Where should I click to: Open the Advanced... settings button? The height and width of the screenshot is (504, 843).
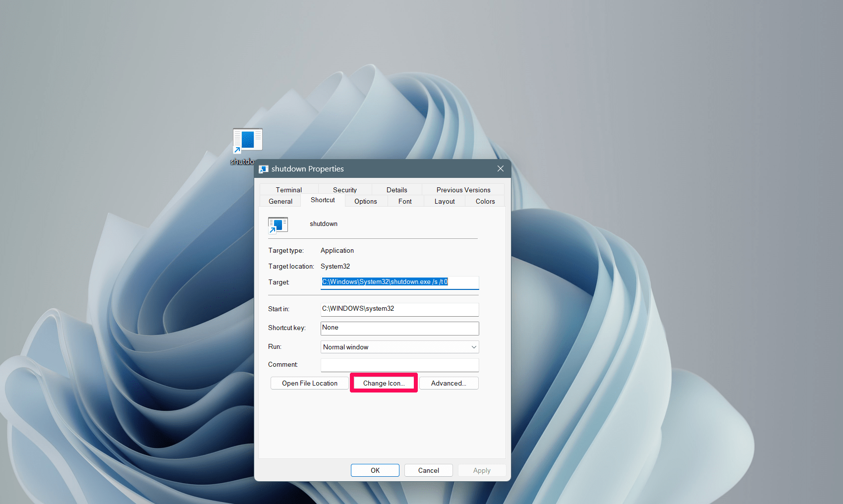click(449, 383)
